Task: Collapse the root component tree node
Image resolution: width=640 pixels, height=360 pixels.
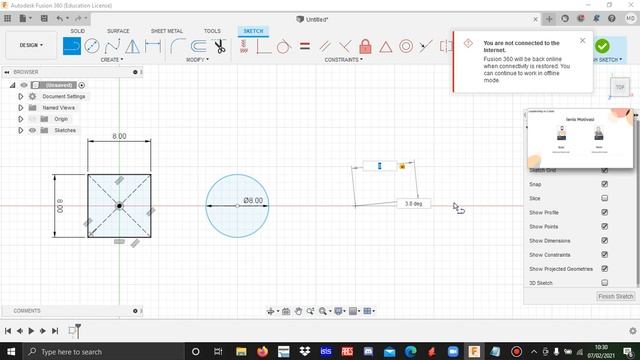Action: 12,85
